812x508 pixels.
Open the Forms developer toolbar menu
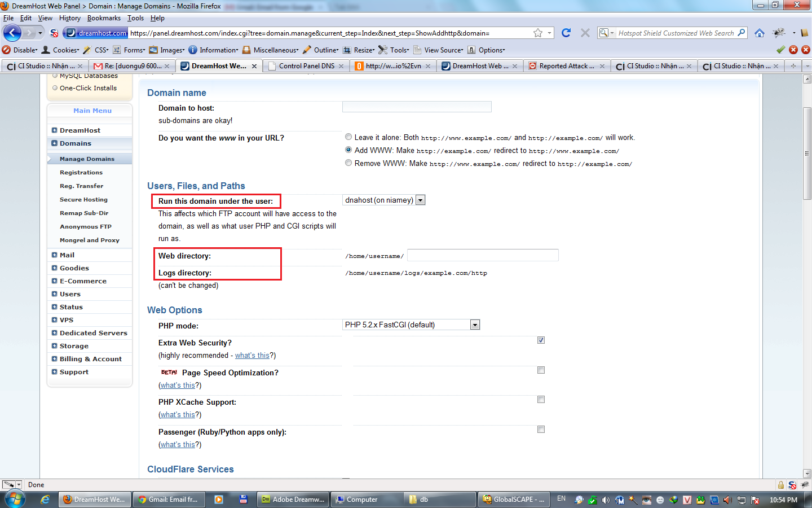coord(129,50)
